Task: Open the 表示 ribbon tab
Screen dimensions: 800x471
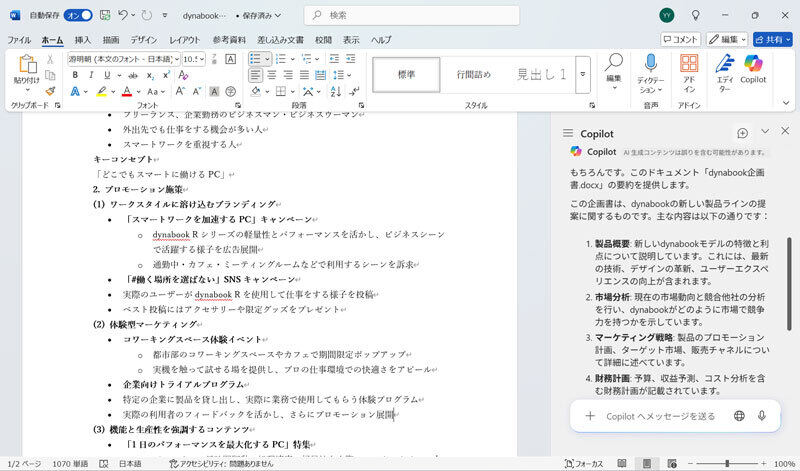Action: coord(351,40)
